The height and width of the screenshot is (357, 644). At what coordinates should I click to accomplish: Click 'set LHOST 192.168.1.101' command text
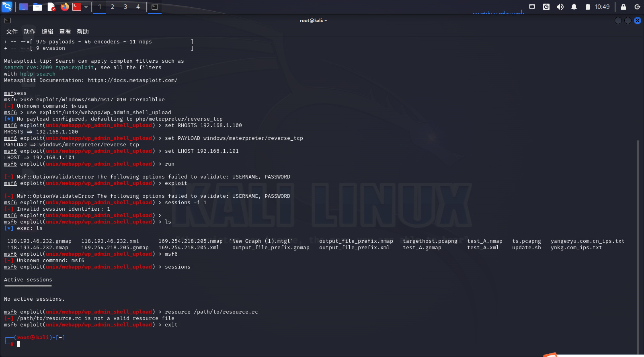tap(202, 151)
